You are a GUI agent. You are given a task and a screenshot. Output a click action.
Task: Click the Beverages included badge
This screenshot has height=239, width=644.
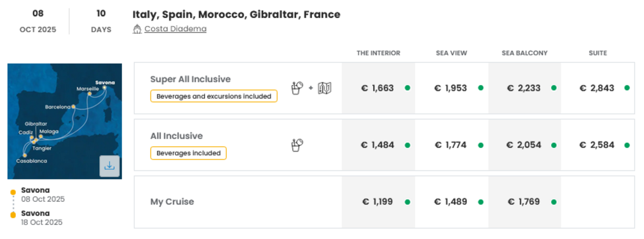[188, 153]
